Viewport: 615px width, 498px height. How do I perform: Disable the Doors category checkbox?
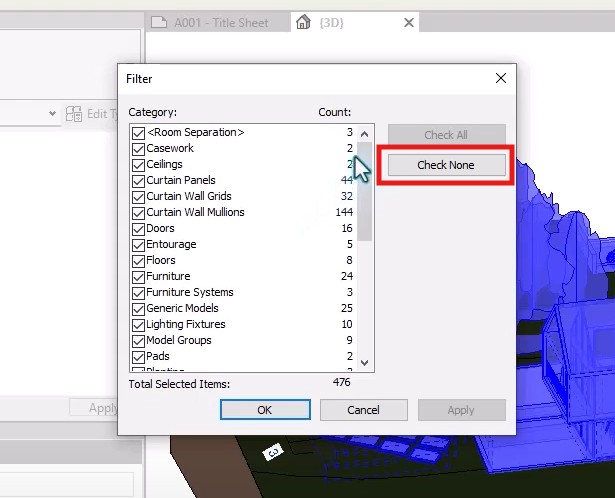click(138, 228)
